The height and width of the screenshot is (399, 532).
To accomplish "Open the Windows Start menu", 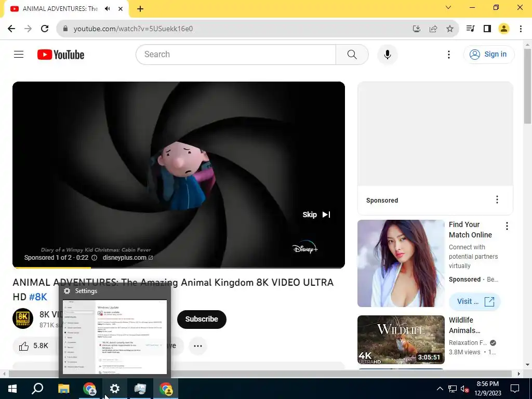I will (x=12, y=389).
